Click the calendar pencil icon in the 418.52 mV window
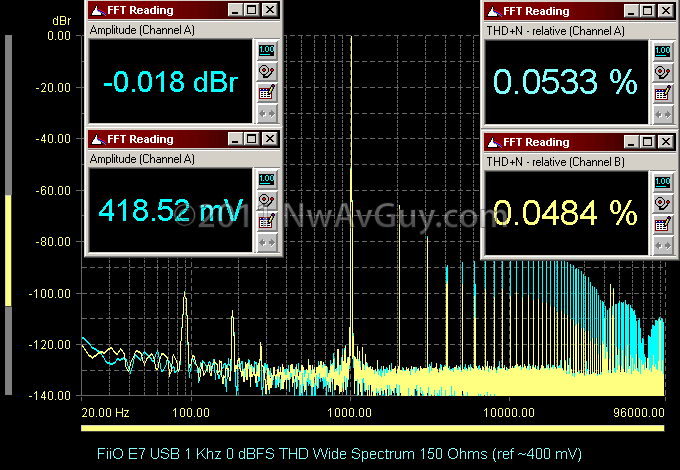 pyautogui.click(x=267, y=222)
